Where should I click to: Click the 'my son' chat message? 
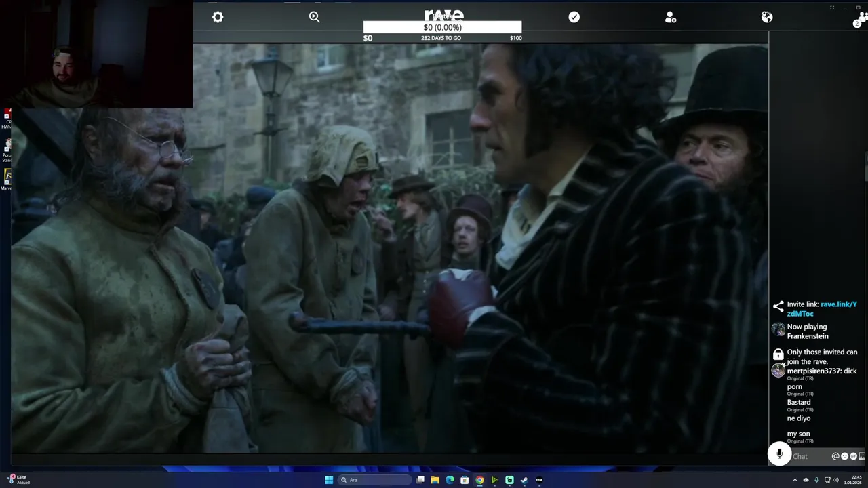coord(798,434)
